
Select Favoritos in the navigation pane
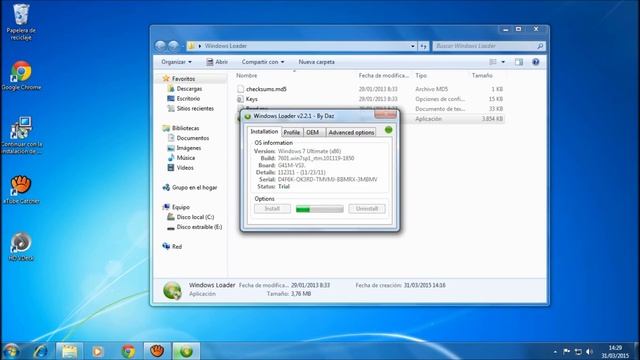[179, 79]
